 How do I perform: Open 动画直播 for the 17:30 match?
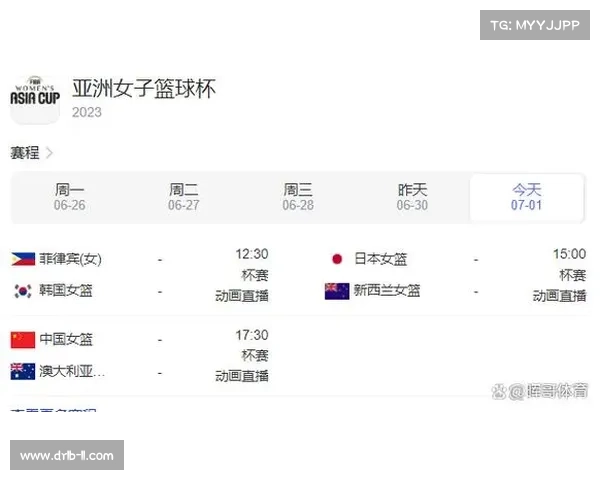click(x=242, y=376)
